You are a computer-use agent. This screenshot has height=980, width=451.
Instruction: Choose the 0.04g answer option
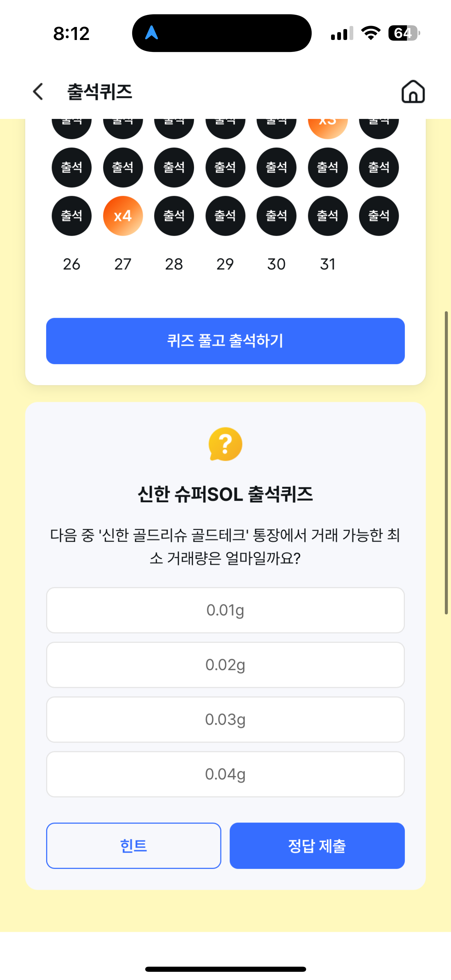pyautogui.click(x=225, y=774)
